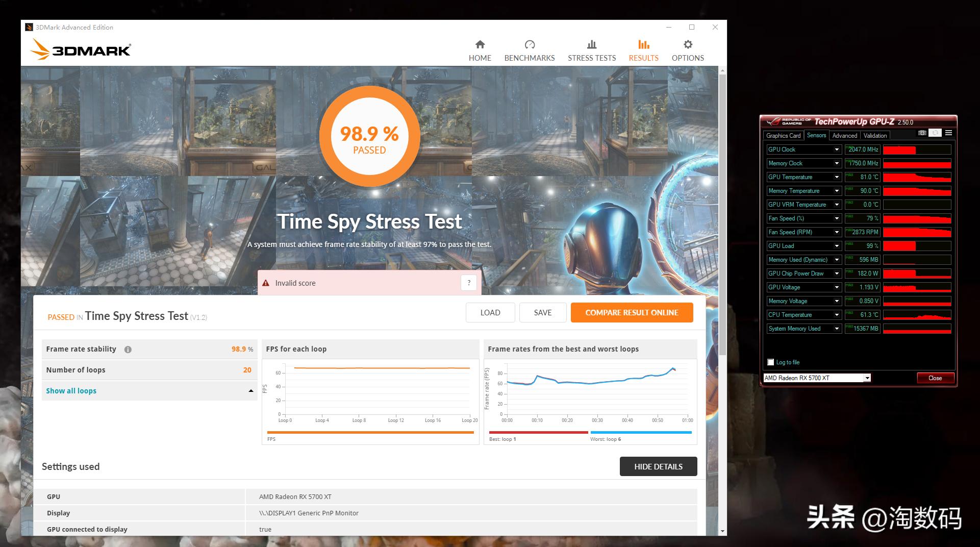Click the info icon beside Frame rate stability
The height and width of the screenshot is (547, 980).
pos(128,350)
